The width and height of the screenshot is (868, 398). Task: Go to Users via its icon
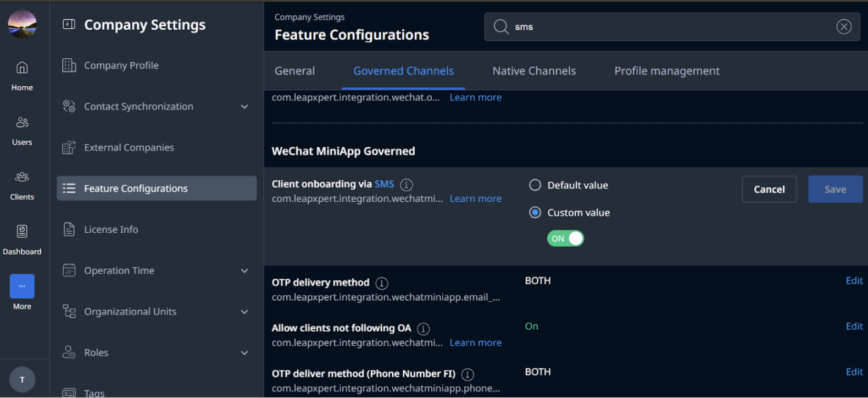point(22,122)
